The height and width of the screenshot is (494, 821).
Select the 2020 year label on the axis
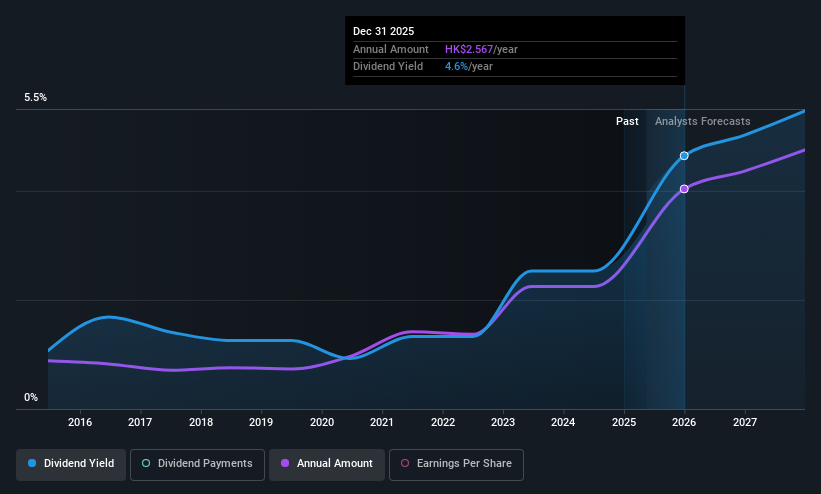click(x=321, y=422)
